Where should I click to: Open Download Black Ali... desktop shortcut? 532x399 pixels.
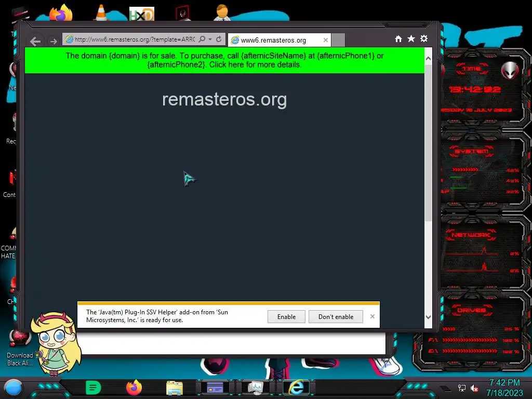20,348
